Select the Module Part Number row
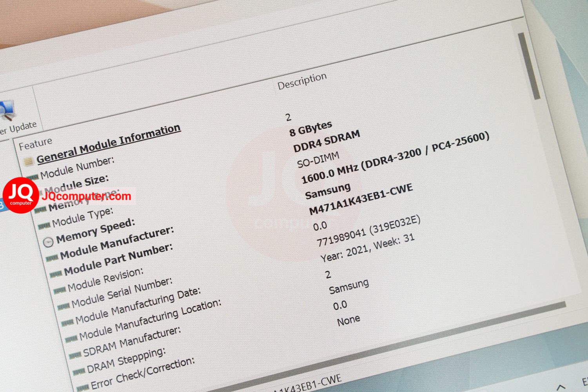Screen dimensions: 588x392 pyautogui.click(x=118, y=259)
